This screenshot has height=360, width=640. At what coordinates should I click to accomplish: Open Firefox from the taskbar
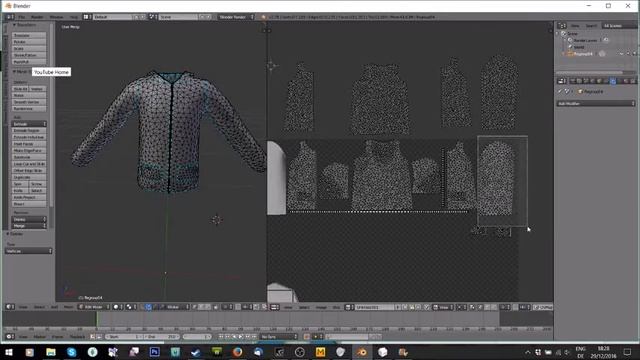click(x=238, y=352)
